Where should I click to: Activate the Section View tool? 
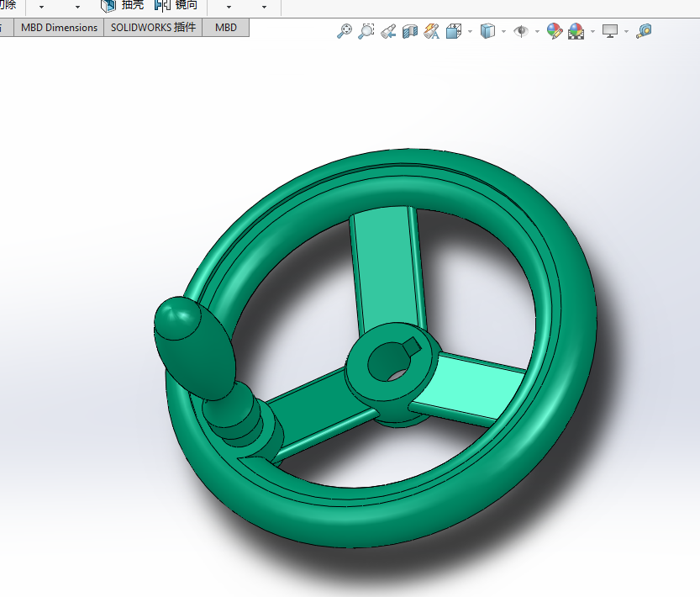(410, 32)
